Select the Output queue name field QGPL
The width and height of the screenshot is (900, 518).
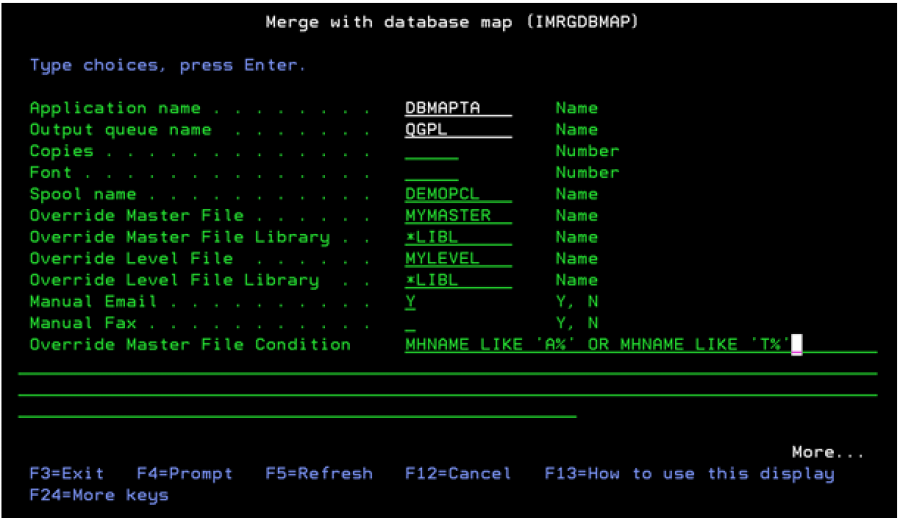coord(457,130)
